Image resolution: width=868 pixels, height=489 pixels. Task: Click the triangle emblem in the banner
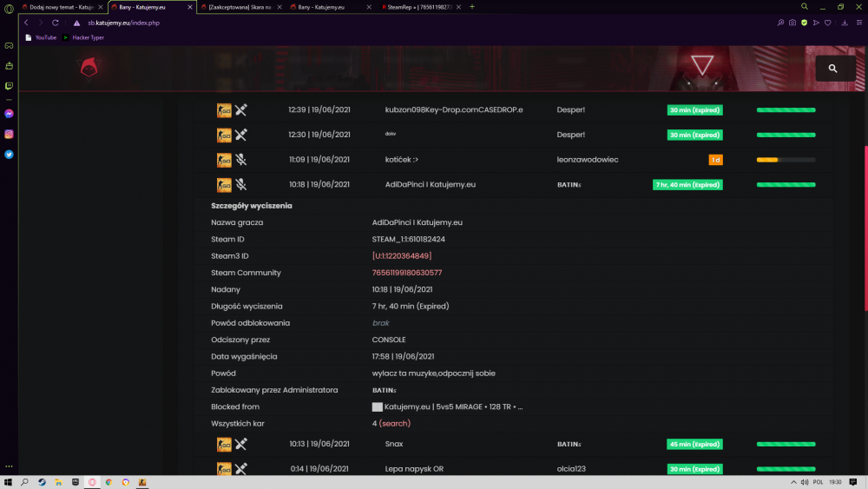[x=702, y=65]
